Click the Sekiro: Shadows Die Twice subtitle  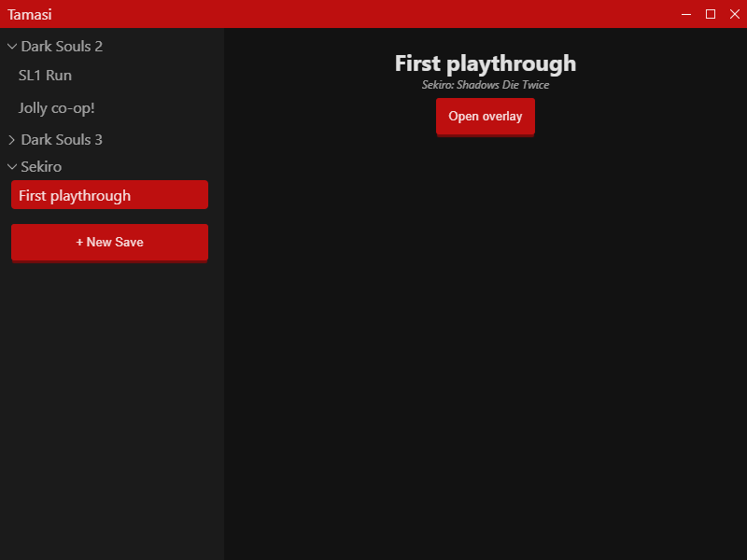(486, 85)
